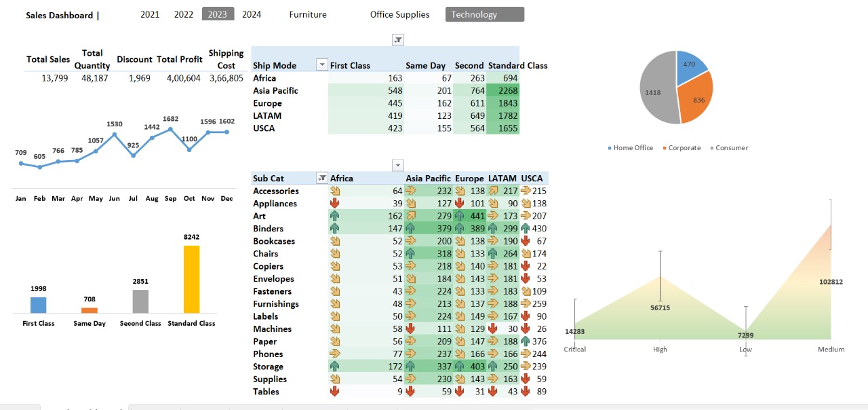The height and width of the screenshot is (410, 868).
Task: Click the yellow Standard Class bar
Action: [191, 279]
